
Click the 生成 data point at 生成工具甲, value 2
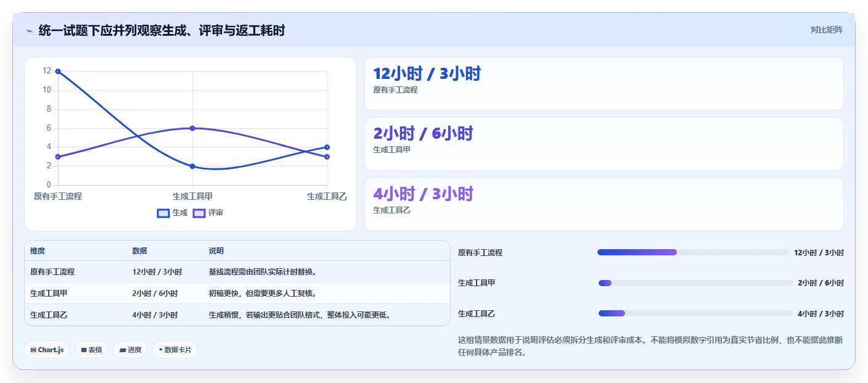pos(192,167)
